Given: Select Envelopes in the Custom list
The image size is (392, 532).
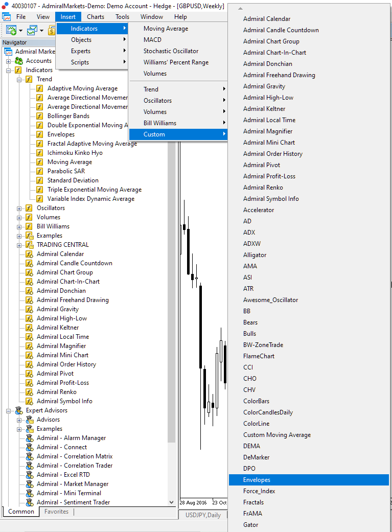Looking at the screenshot, I should (309, 480).
